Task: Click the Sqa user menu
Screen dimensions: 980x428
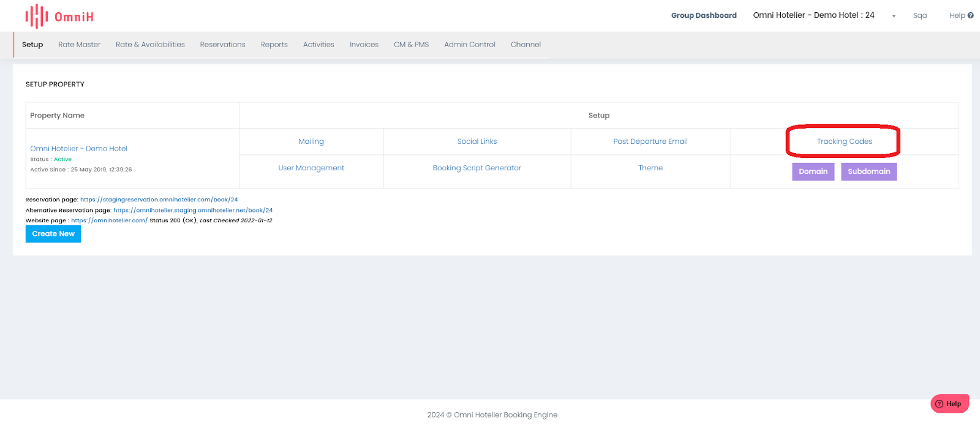Action: click(x=919, y=15)
